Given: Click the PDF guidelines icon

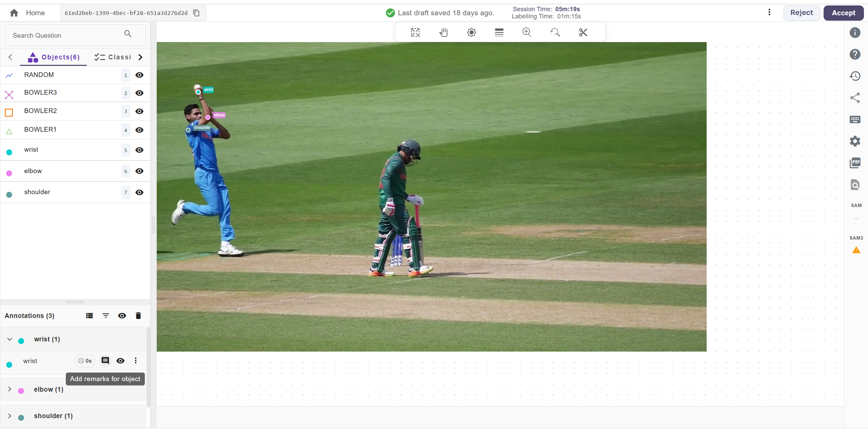Looking at the screenshot, I should [855, 163].
